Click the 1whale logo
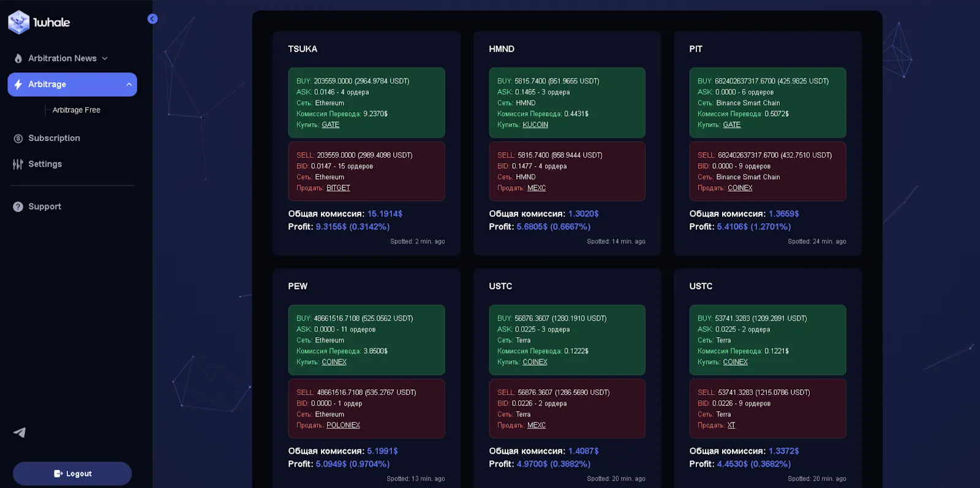Screen dimensions: 980x488 click(x=39, y=22)
